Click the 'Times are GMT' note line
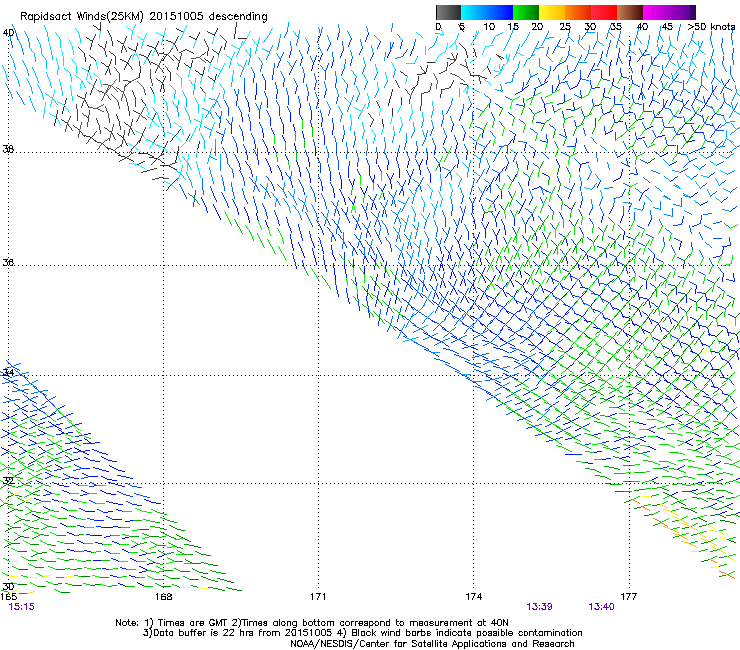This screenshot has height=650, width=740. tap(312, 623)
